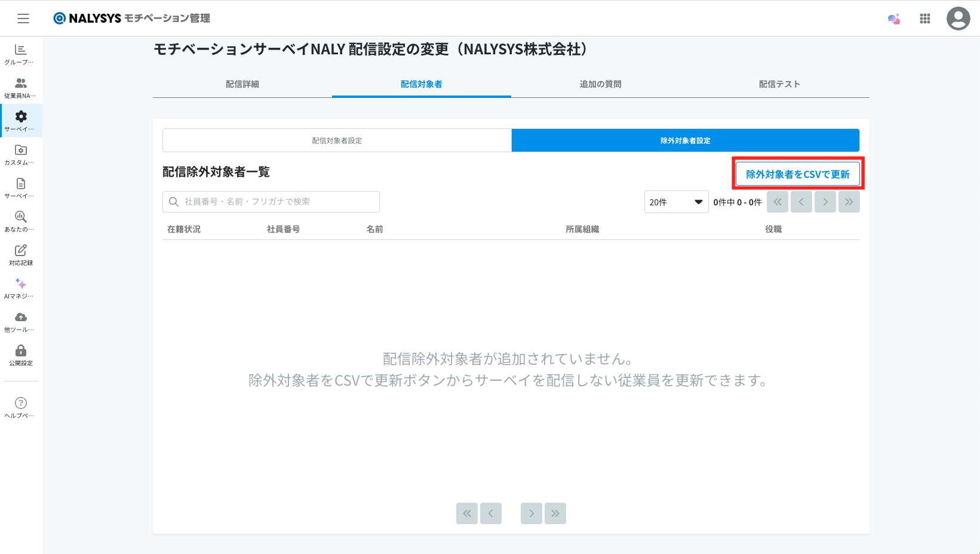
Task: Go to previous page in bottom pagination
Action: [x=491, y=513]
